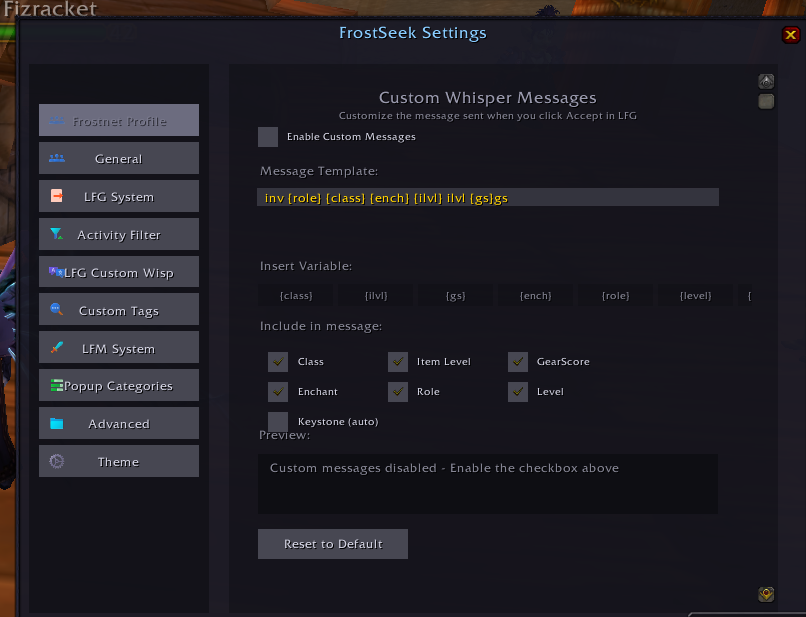
Task: Click the scroll-up arrow button
Action: click(x=766, y=82)
